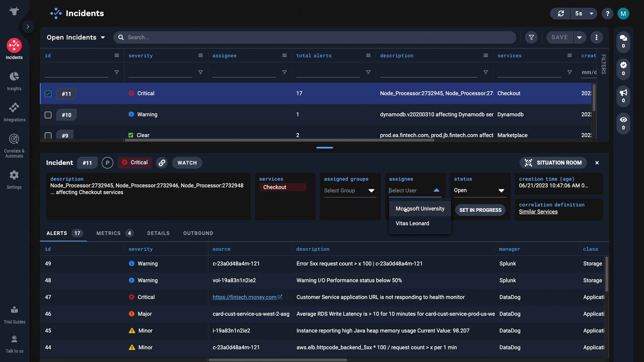Open the assigned groups Select Group dropdown
The image size is (644, 362).
click(350, 191)
